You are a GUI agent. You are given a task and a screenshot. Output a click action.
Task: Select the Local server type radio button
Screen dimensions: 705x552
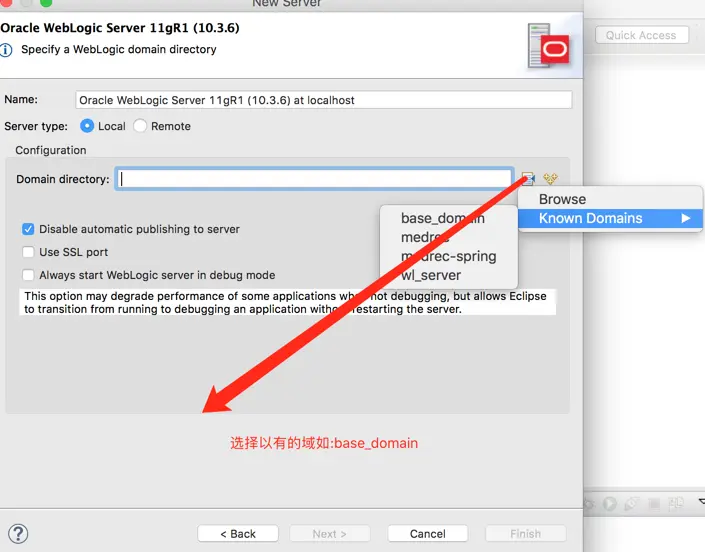pyautogui.click(x=87, y=126)
